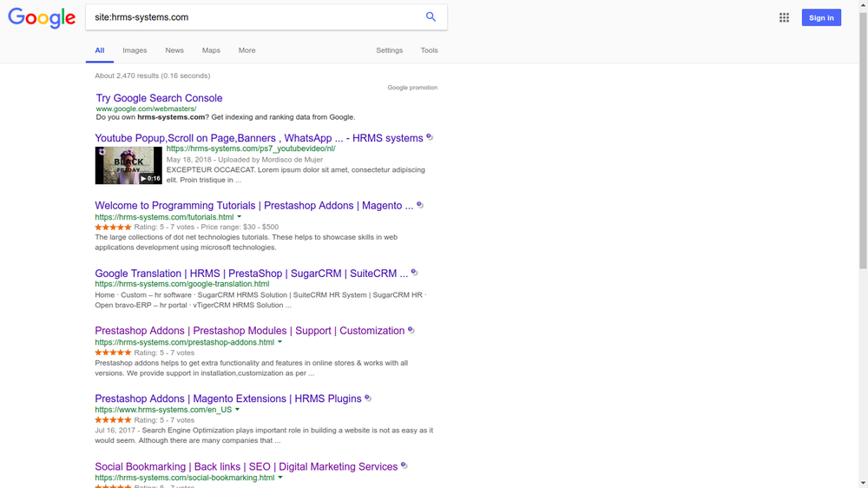This screenshot has height=488, width=868.
Task: Select the All tab
Action: tap(100, 50)
